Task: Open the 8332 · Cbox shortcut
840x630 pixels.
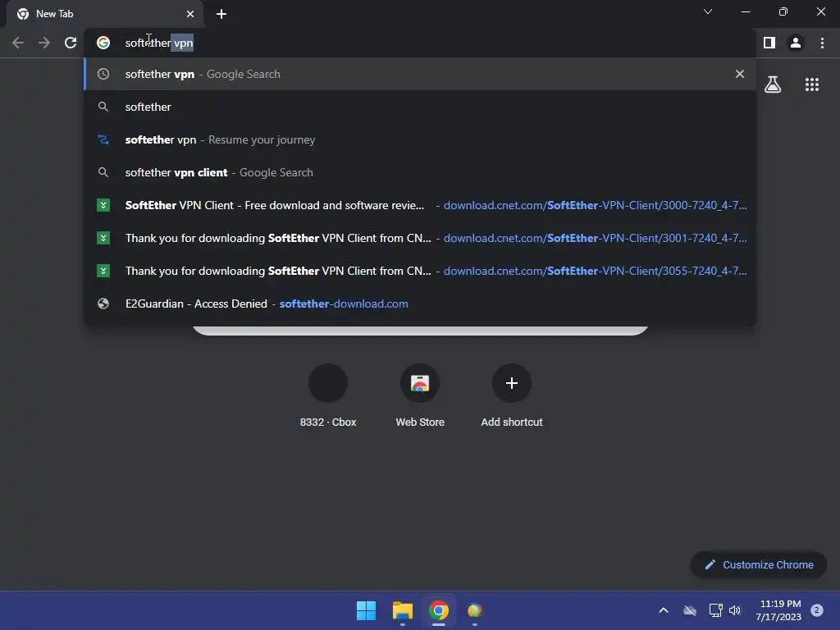Action: click(x=328, y=395)
